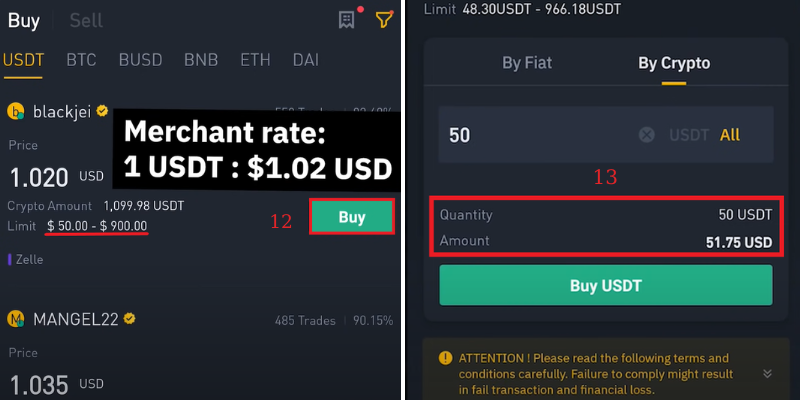
Task: Click blackjei merchant avatar
Action: [16, 111]
